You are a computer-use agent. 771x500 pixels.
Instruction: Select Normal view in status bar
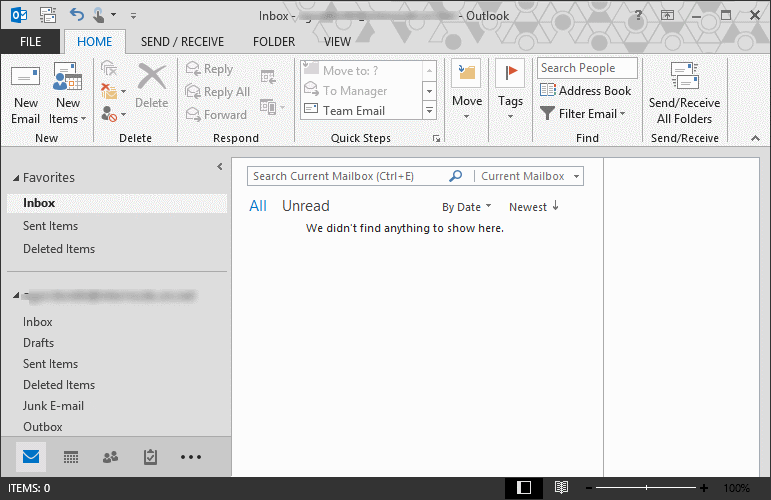tap(524, 488)
